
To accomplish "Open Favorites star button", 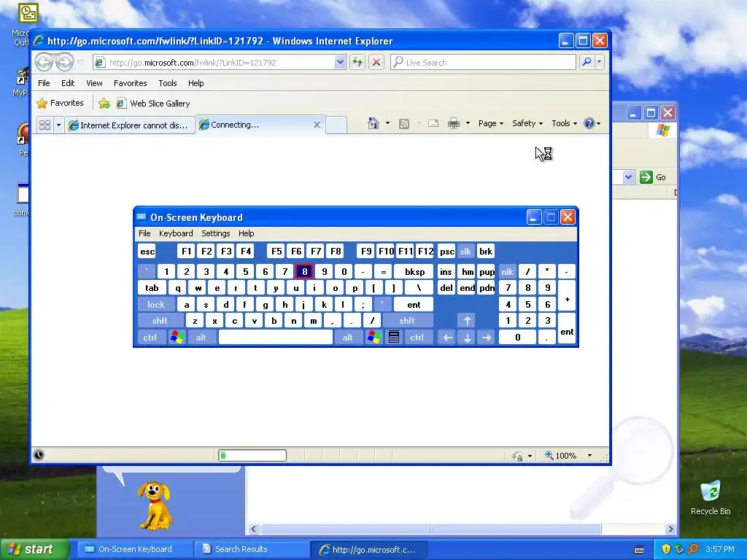I will tap(61, 103).
